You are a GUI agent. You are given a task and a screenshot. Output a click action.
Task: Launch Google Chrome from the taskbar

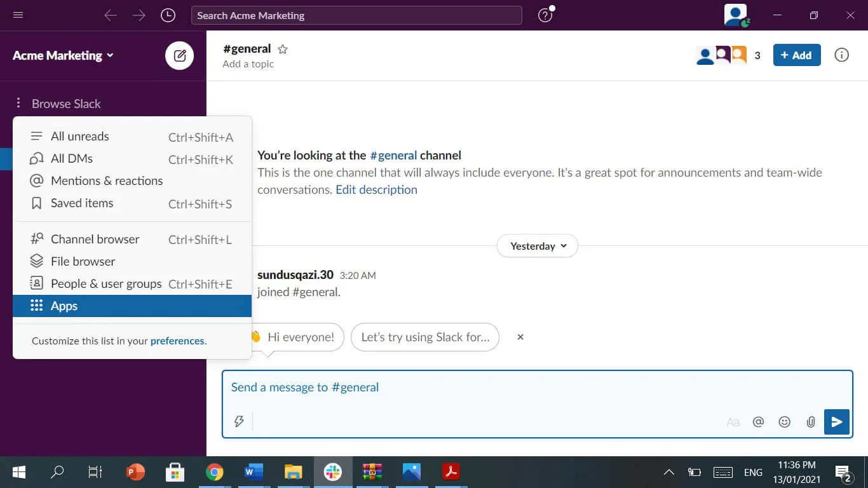(215, 472)
